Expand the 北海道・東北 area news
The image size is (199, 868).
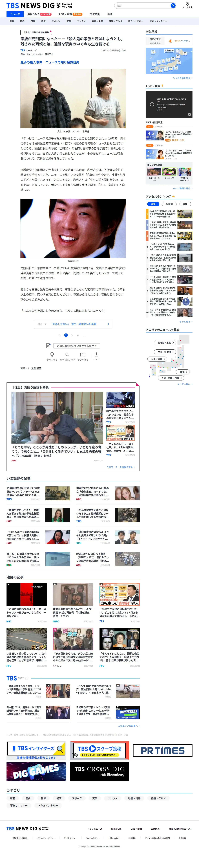click(x=165, y=343)
